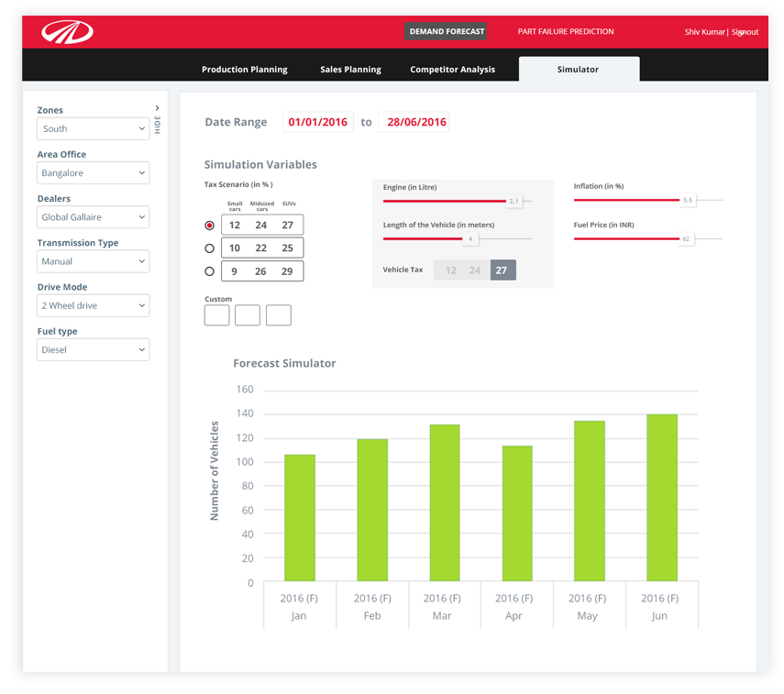
Task: Go to the Sales Planning tab
Action: click(x=350, y=70)
